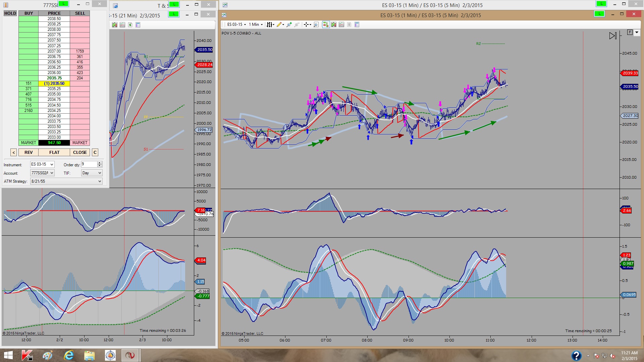The height and width of the screenshot is (362, 644).
Task: Open the TIF Day dropdown
Action: click(x=92, y=173)
